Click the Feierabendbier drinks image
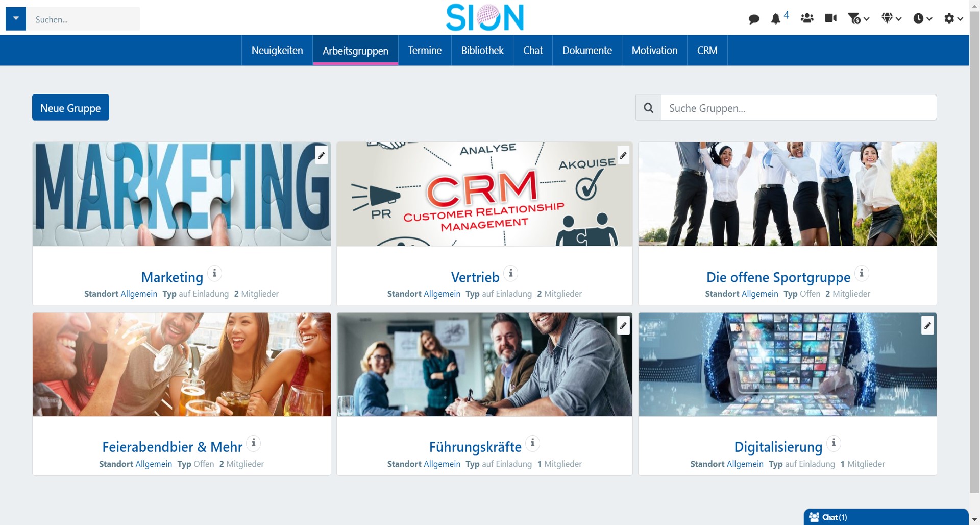The image size is (980, 525). [x=182, y=364]
